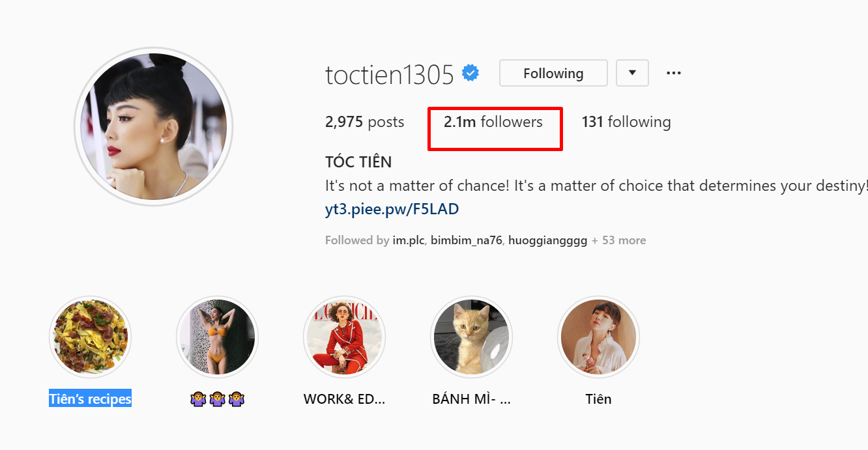The width and height of the screenshot is (868, 450).
Task: Open the BÁNH MÌ kitten story highlight
Action: [471, 337]
